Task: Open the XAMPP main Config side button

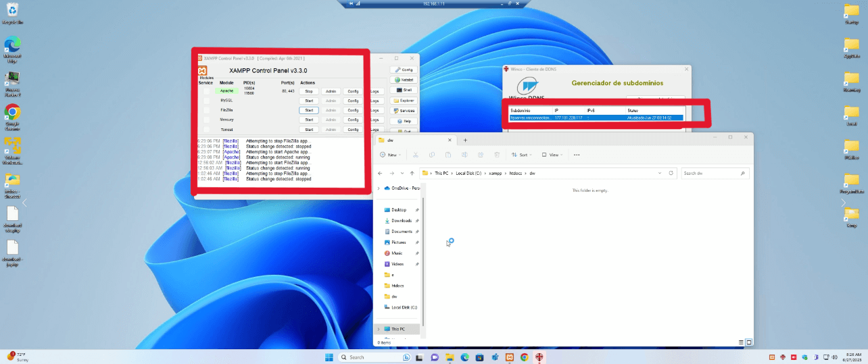Action: coord(404,69)
